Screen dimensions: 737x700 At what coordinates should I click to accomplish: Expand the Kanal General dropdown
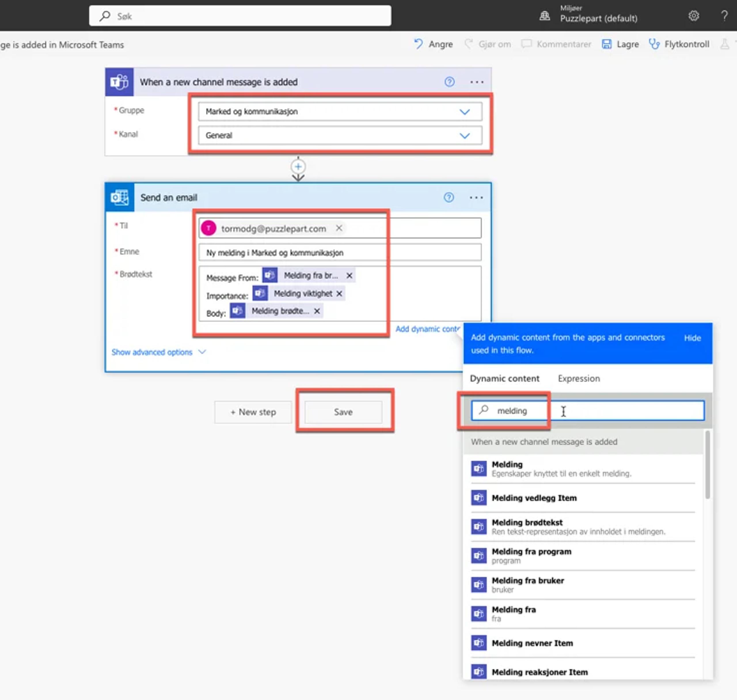coord(464,135)
